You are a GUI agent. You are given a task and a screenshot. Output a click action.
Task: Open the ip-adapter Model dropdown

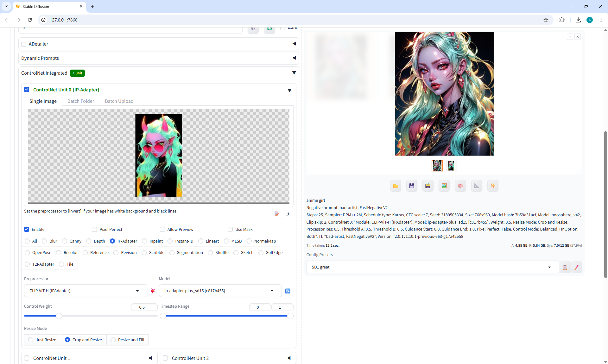pyautogui.click(x=220, y=291)
